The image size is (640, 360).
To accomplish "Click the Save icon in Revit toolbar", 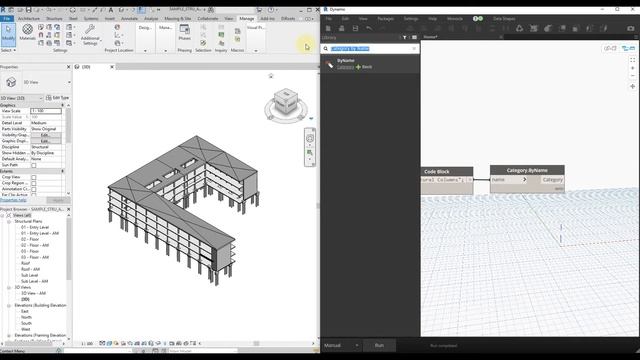I will [x=28, y=10].
